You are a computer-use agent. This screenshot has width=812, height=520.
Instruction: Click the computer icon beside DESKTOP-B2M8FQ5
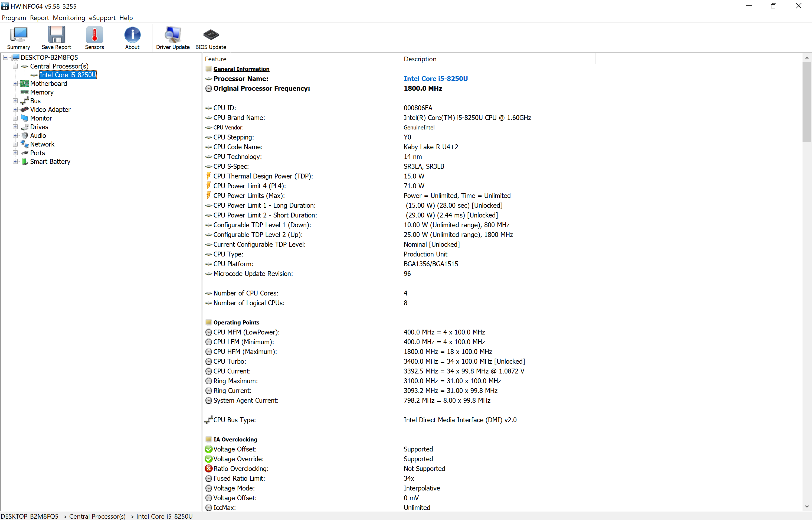(15, 57)
